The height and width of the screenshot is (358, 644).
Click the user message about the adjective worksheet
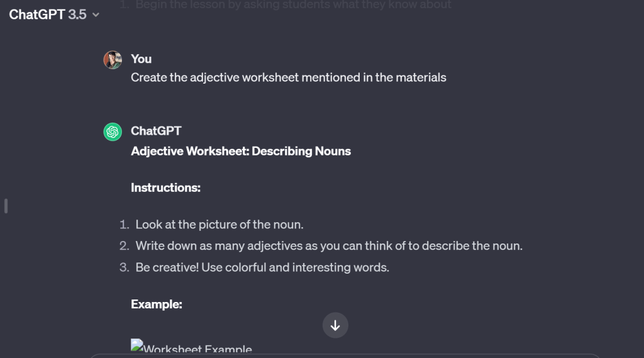click(288, 78)
